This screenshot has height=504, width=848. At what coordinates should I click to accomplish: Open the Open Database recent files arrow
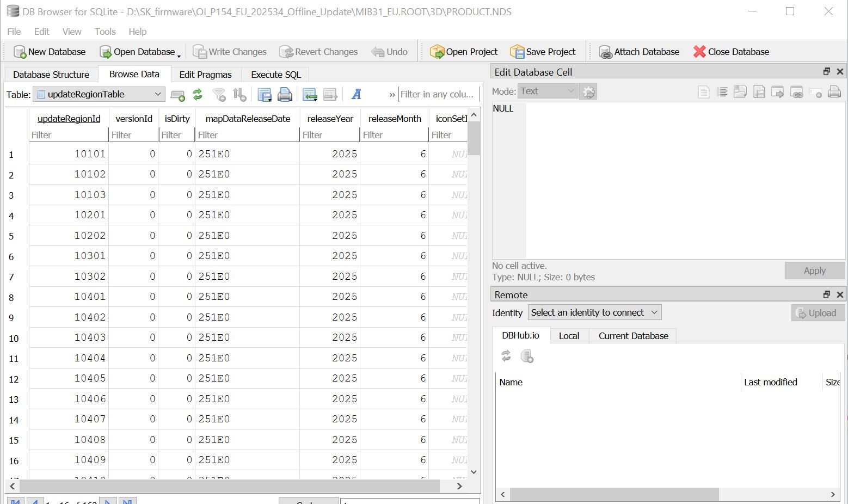pos(179,56)
